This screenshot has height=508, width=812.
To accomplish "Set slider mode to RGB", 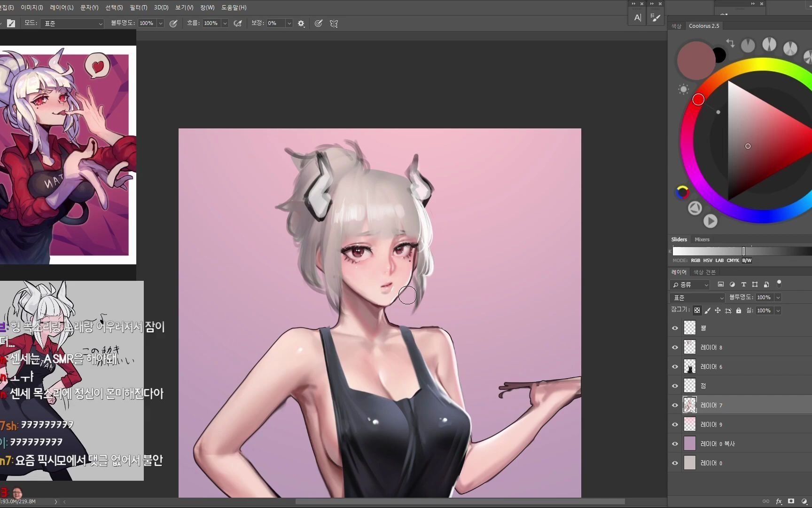I will [x=695, y=260].
